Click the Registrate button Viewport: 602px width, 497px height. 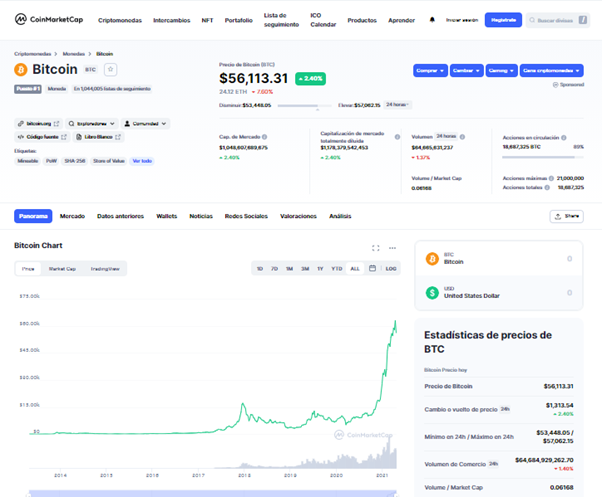(x=502, y=20)
